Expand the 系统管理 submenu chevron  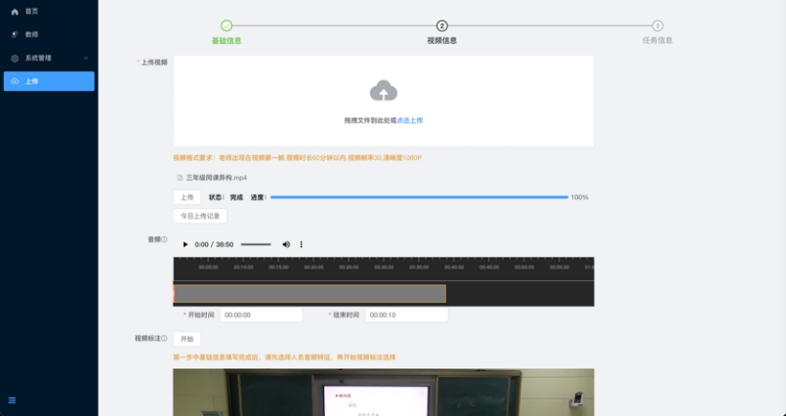[86, 58]
